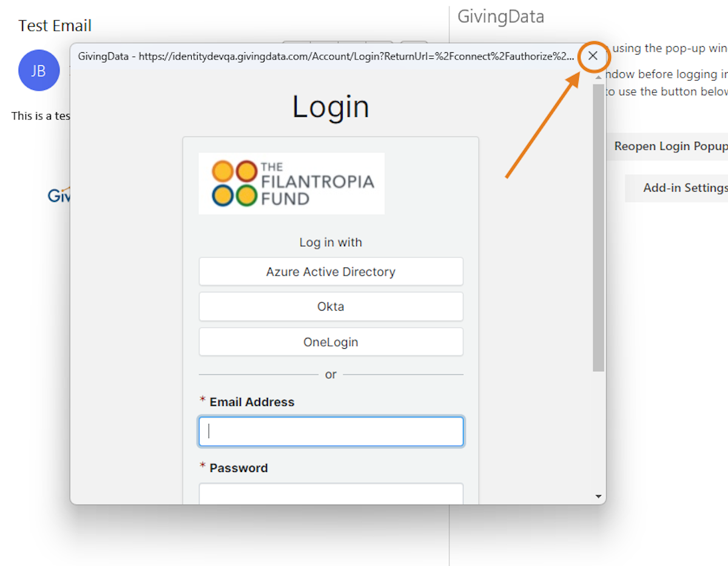This screenshot has width=728, height=566.
Task: Click the JB sender avatar
Action: (x=39, y=70)
